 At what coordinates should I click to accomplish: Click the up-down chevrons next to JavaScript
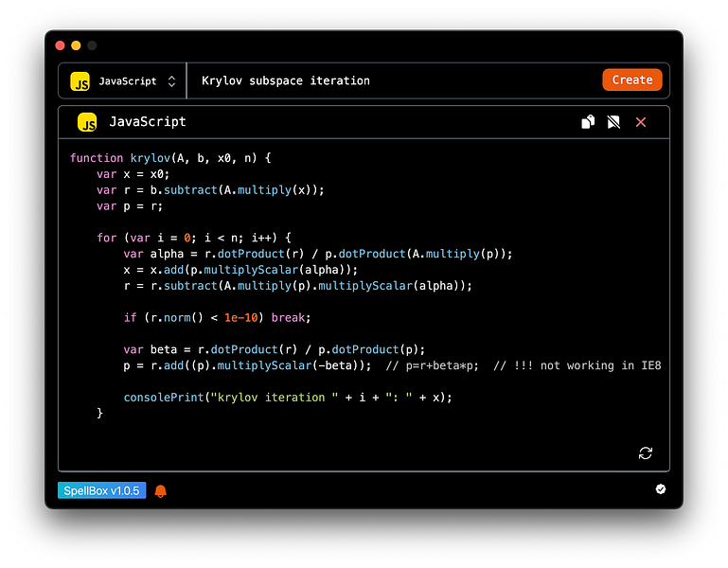tap(171, 81)
